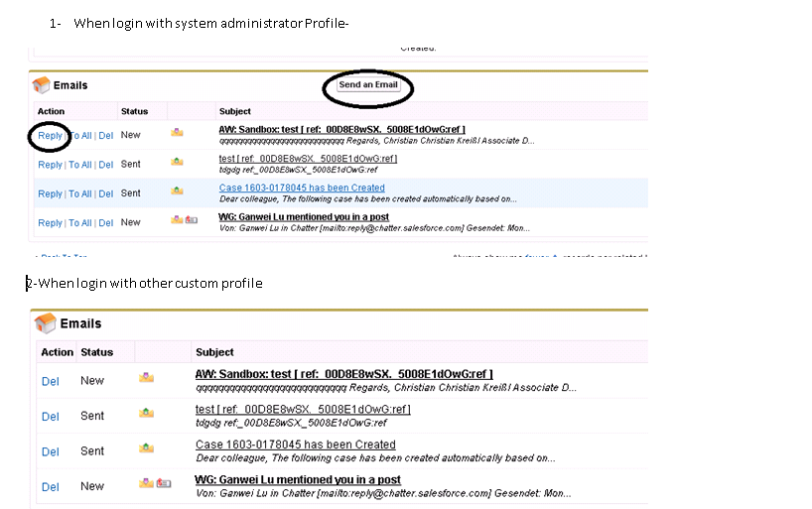Click the Send an Email button

pyautogui.click(x=368, y=85)
